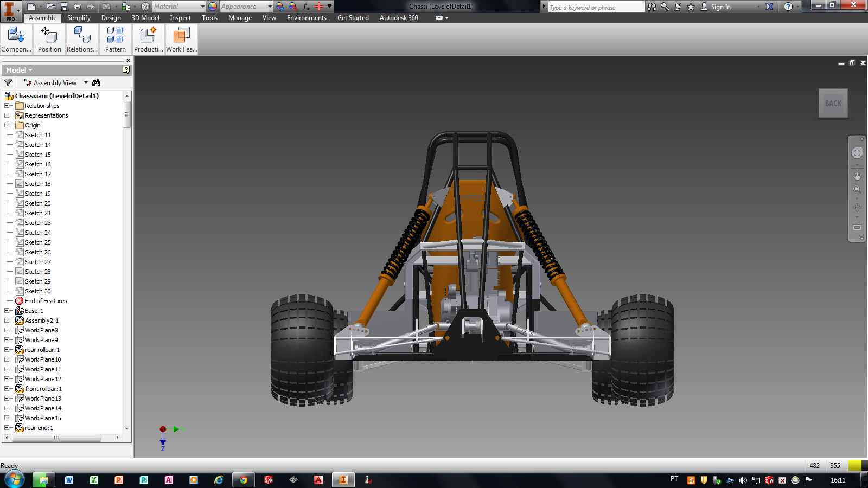Select the pan hand tool in navigation bar

pos(857,176)
